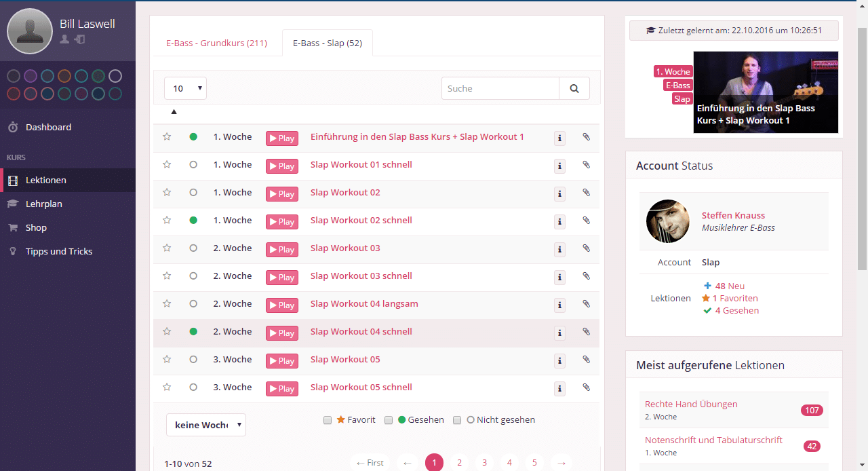Toggle seen status dot for Slap Workout 05
The image size is (868, 471).
click(x=193, y=360)
